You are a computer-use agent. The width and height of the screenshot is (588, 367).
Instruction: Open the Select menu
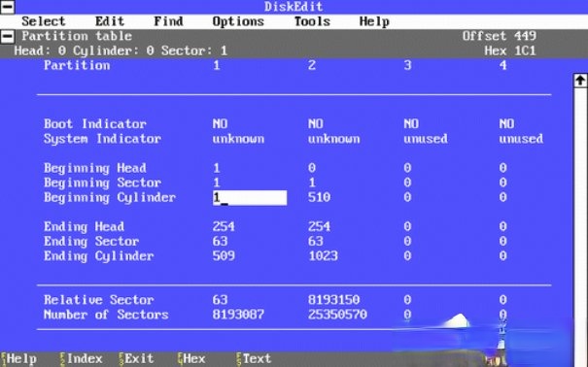pyautogui.click(x=44, y=21)
